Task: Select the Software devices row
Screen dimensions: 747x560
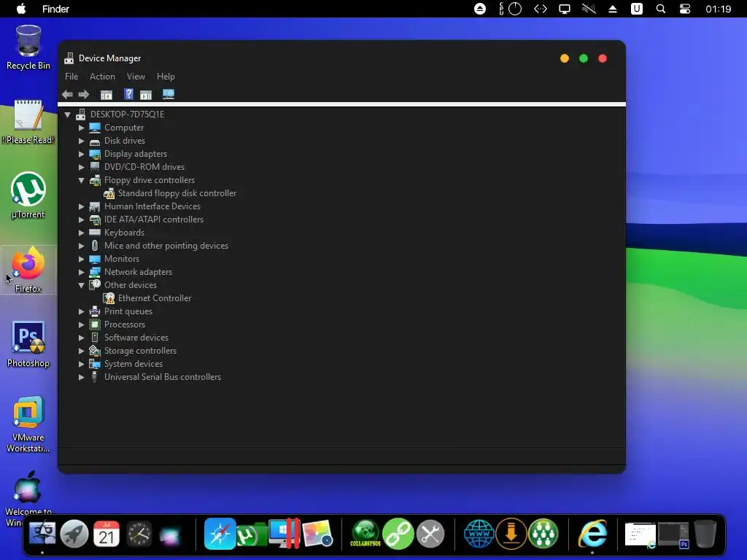Action: [x=136, y=338]
